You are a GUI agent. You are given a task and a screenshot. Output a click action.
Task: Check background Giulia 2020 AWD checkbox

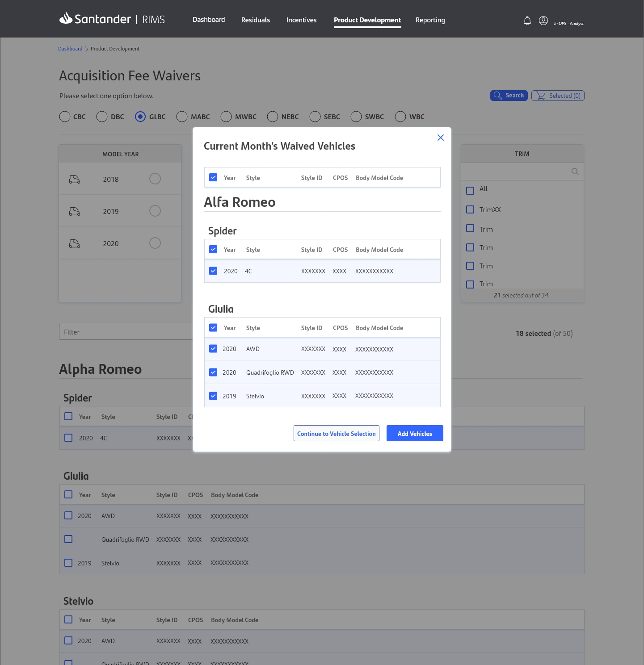[x=68, y=515]
